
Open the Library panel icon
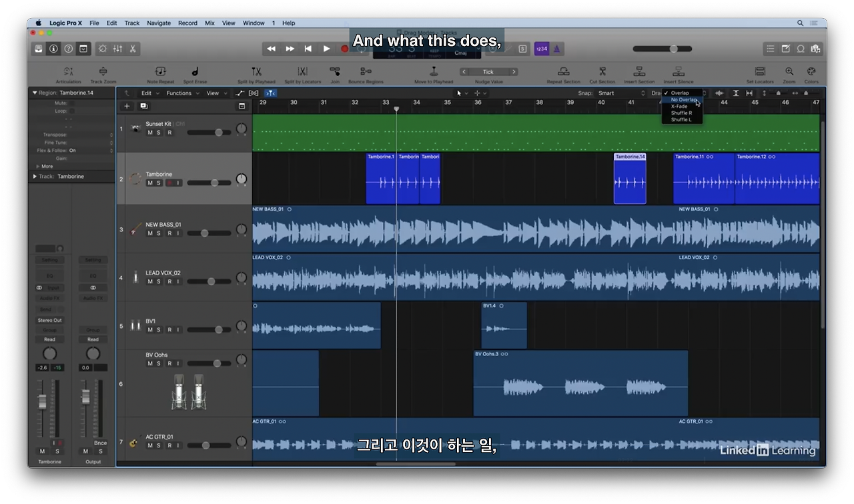point(39,49)
